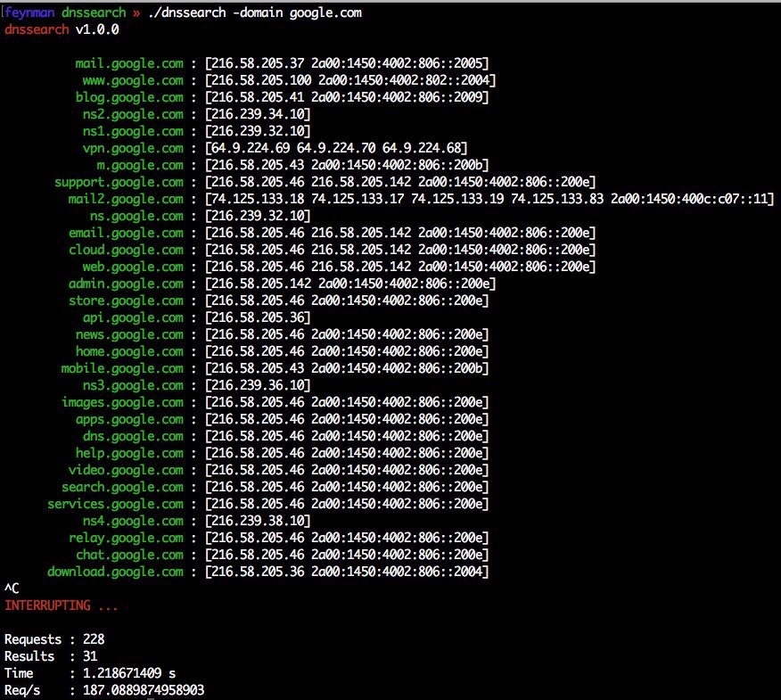Select the 'relay.google.com' hostname
781x700 pixels.
point(126,538)
